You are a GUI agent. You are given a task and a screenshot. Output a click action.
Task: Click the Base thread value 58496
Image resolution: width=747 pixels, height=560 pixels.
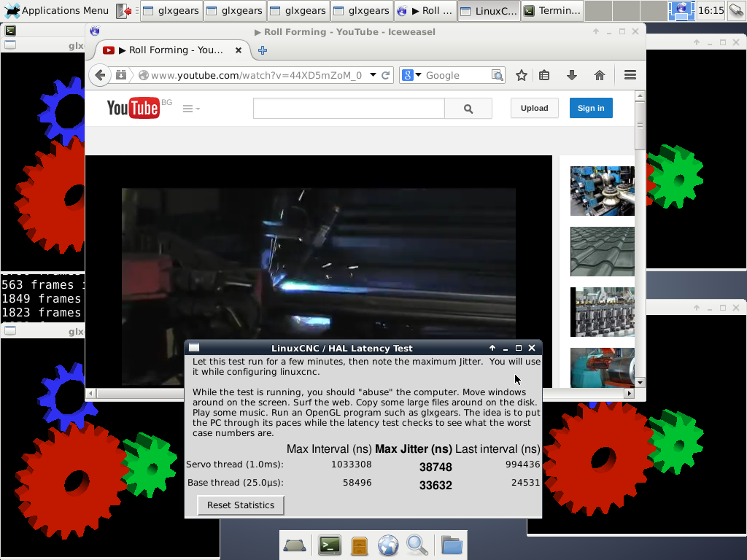coord(357,483)
